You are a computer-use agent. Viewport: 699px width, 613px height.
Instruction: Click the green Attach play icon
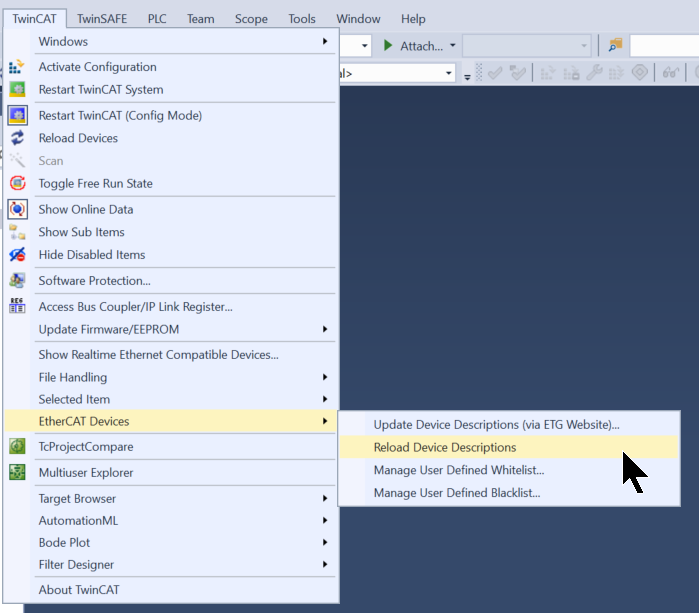pyautogui.click(x=388, y=45)
